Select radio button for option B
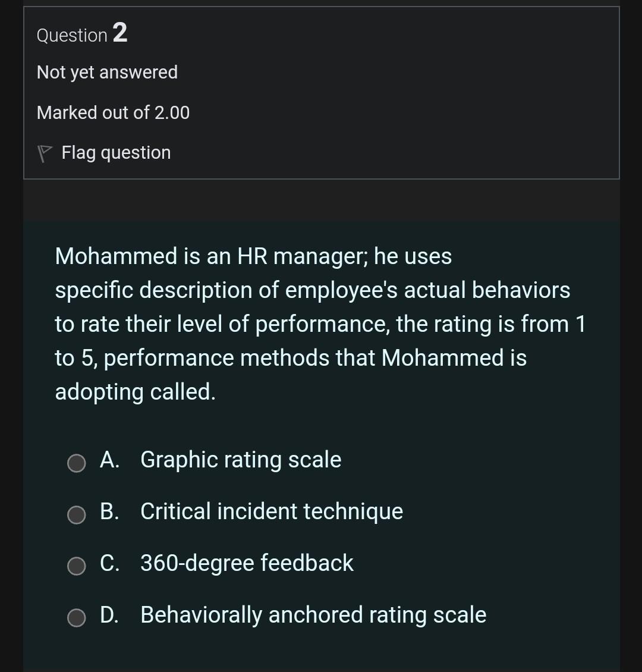This screenshot has height=672, width=642. pos(76,514)
